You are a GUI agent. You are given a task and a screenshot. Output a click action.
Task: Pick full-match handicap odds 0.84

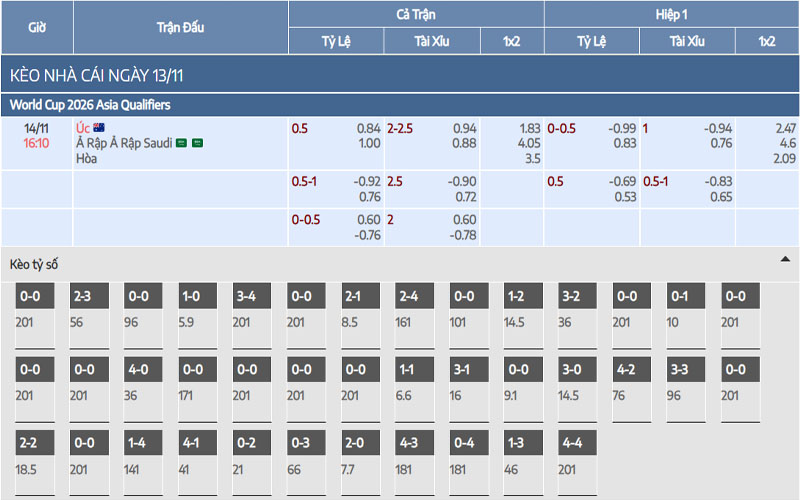[368, 128]
